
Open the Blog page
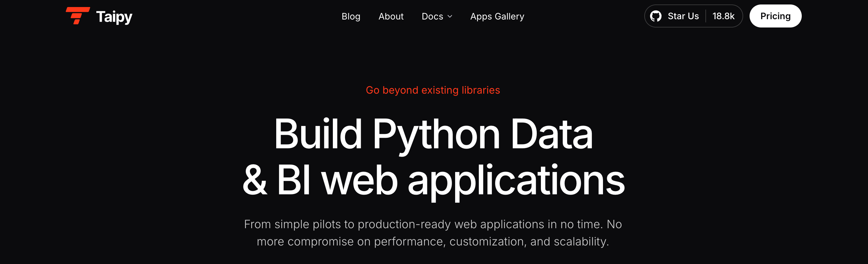click(x=351, y=16)
